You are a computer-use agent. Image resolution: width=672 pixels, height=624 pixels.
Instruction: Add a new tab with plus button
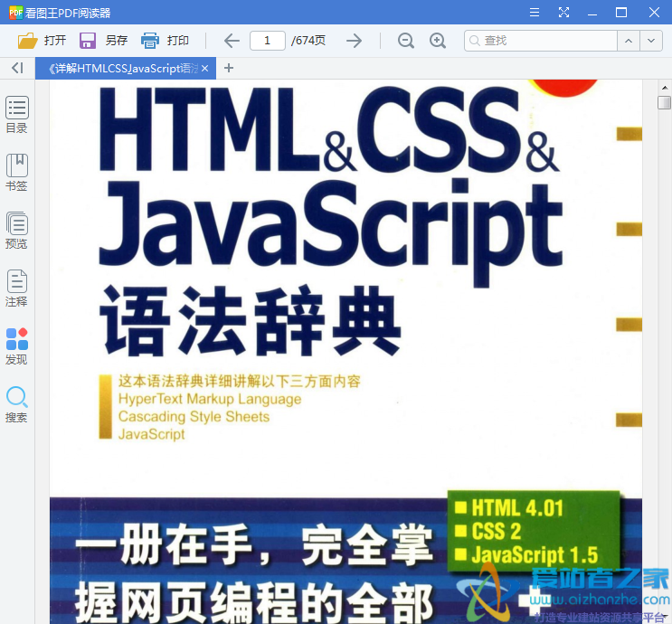pos(229,68)
